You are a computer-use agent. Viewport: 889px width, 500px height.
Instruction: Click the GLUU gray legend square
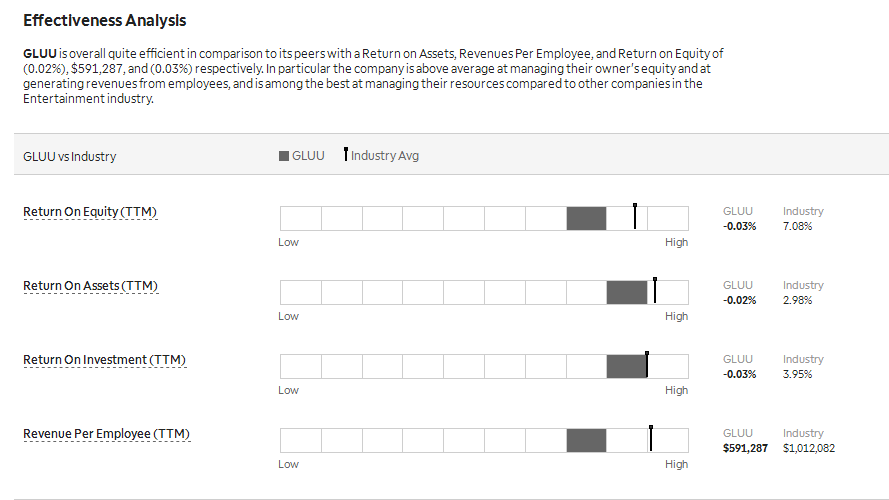[284, 156]
